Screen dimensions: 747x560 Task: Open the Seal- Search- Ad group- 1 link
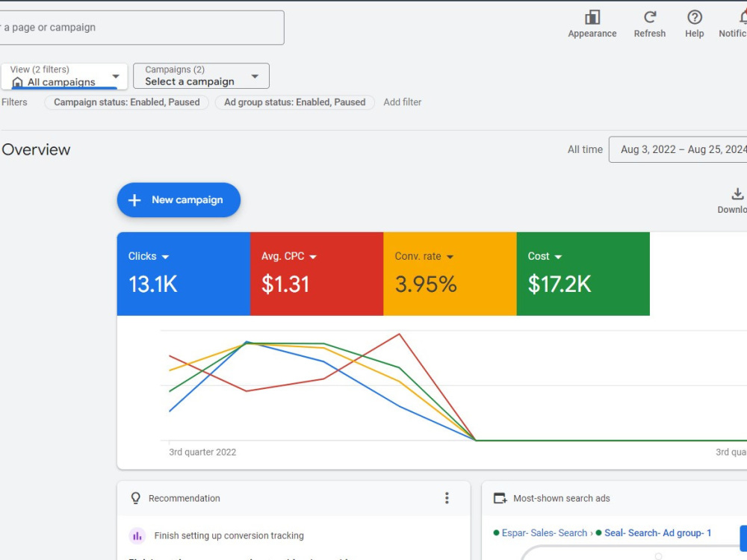[x=657, y=533]
